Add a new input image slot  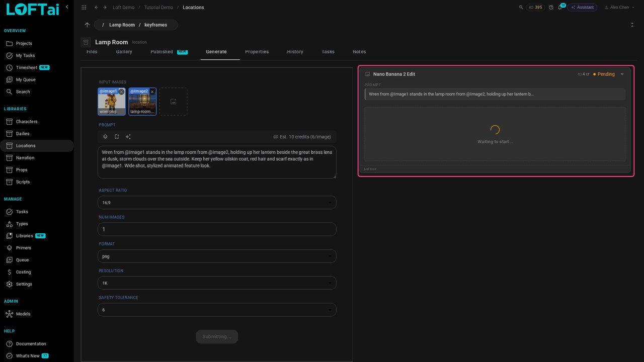click(x=173, y=102)
